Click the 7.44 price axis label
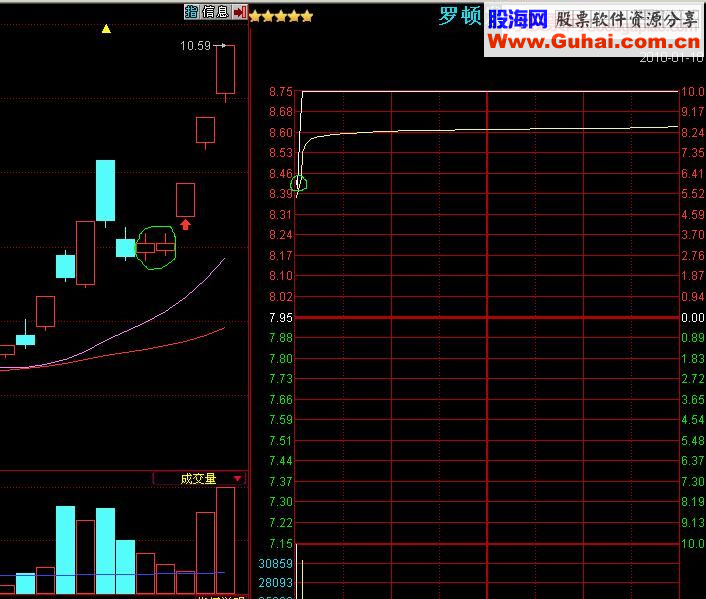The height and width of the screenshot is (599, 706). [281, 461]
